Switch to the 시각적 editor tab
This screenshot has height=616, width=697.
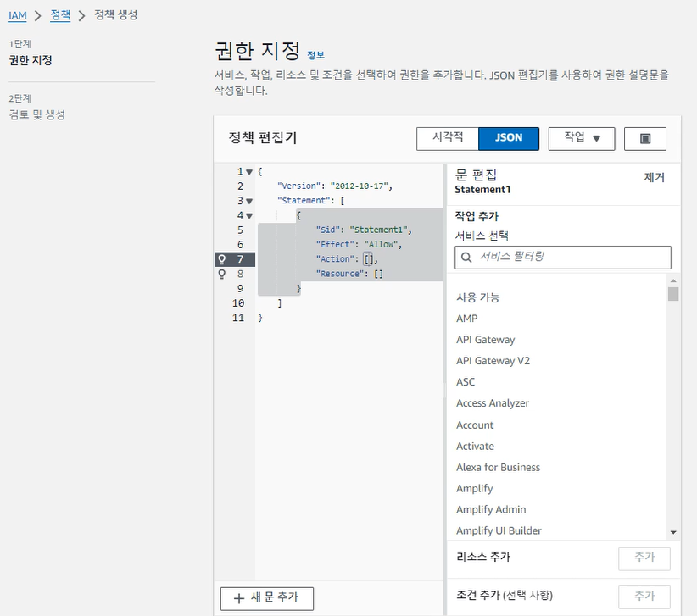[448, 139]
